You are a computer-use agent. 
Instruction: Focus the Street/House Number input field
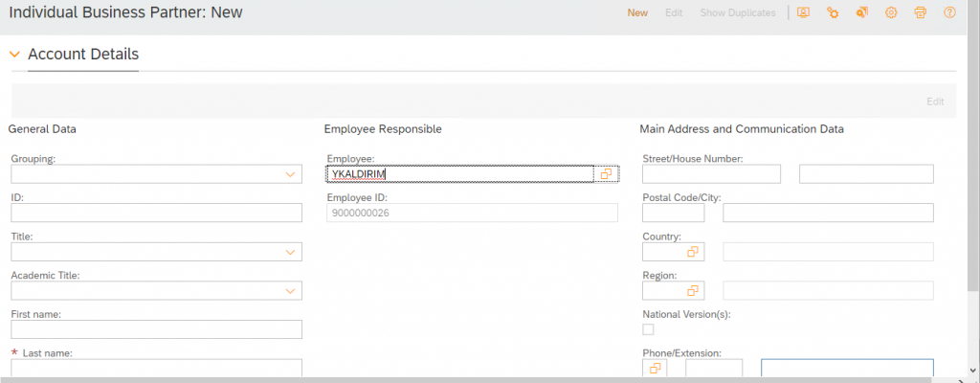711,174
